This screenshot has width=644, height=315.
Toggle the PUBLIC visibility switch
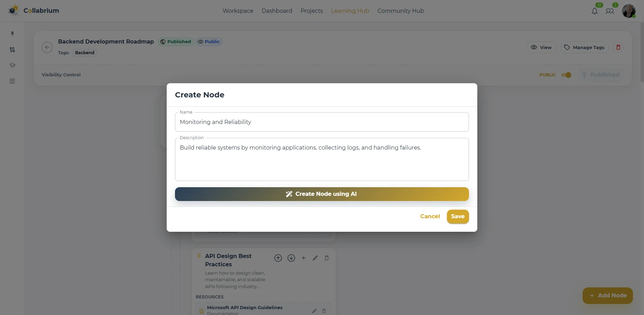[x=566, y=75]
